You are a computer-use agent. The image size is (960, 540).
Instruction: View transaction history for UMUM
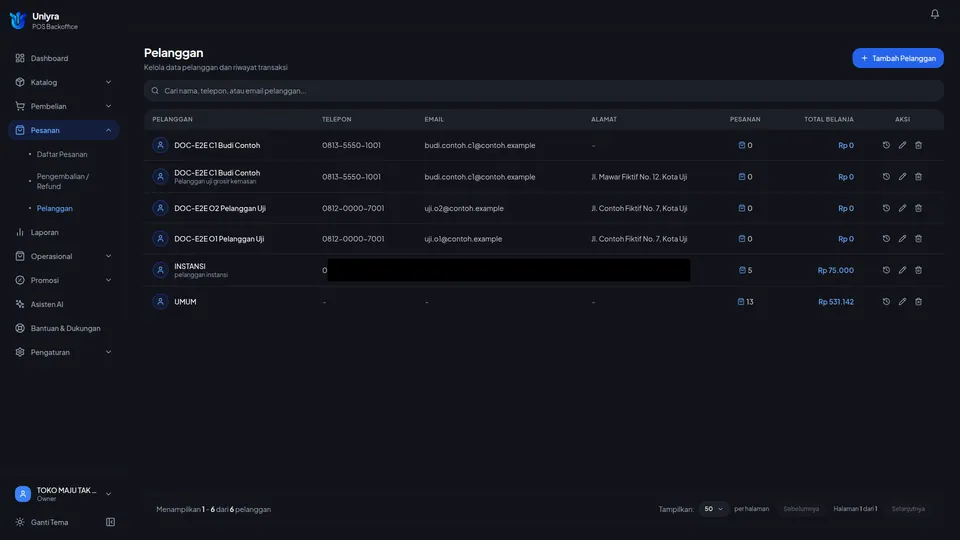[886, 302]
